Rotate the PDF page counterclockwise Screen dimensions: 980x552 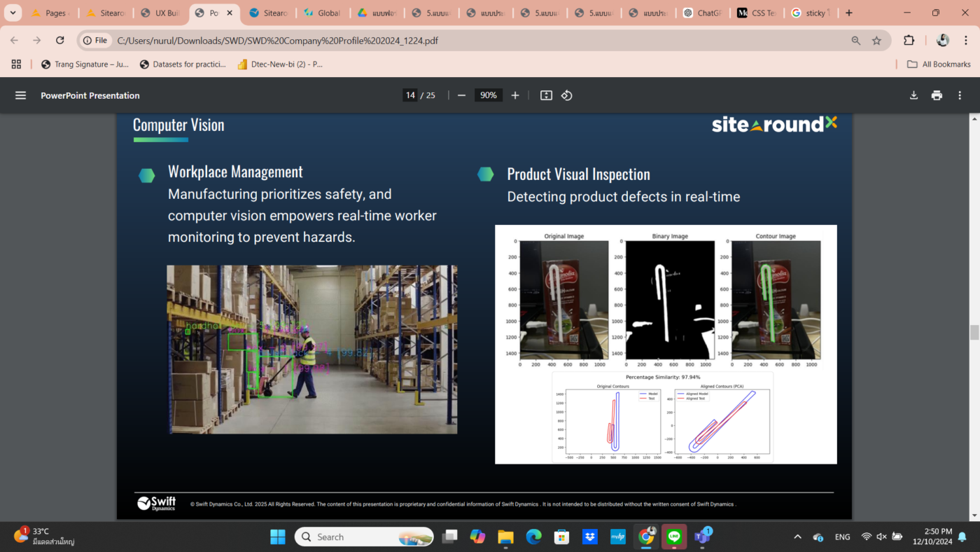click(566, 95)
